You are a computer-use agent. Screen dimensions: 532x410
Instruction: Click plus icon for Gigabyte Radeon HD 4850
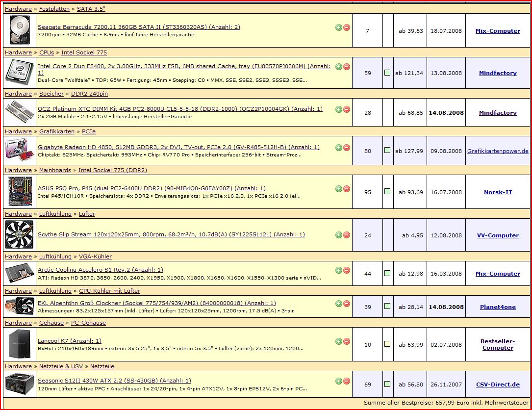339,147
